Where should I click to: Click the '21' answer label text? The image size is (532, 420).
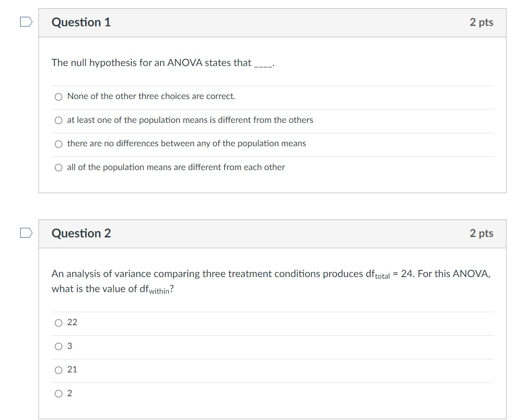[x=72, y=369]
